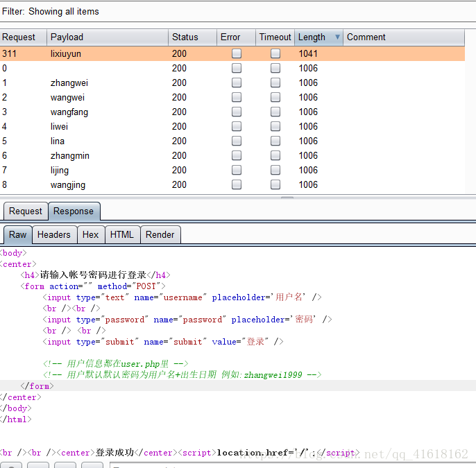
Task: Sort by the Comment column header
Action: point(404,37)
